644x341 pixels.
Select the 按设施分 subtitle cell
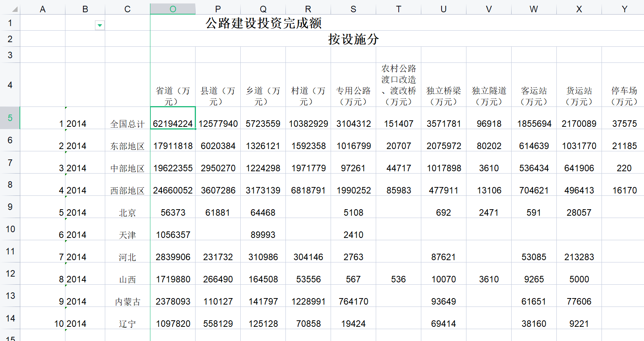tap(353, 39)
